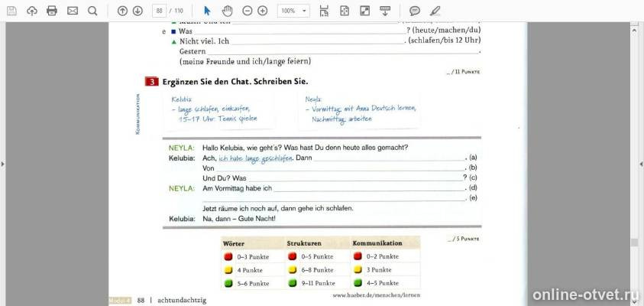Click the text 'Hallo Kelubia, wie geht's?'
The height and width of the screenshot is (306, 644).
(x=242, y=147)
